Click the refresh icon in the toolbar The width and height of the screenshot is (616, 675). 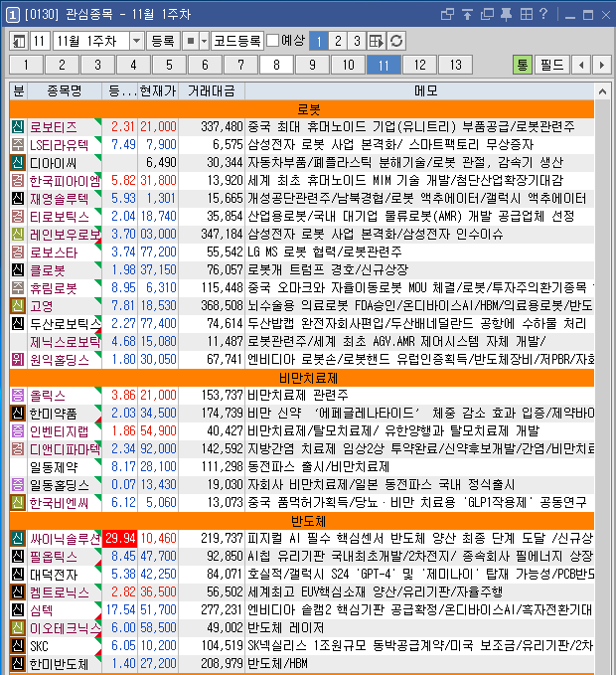coord(396,41)
